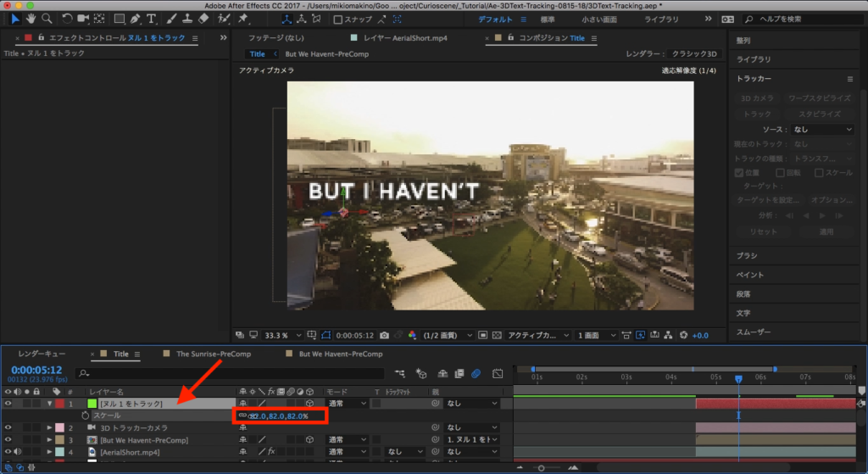Open the レンダーキュー tab
Viewport: 868px width, 474px height.
[x=42, y=354]
